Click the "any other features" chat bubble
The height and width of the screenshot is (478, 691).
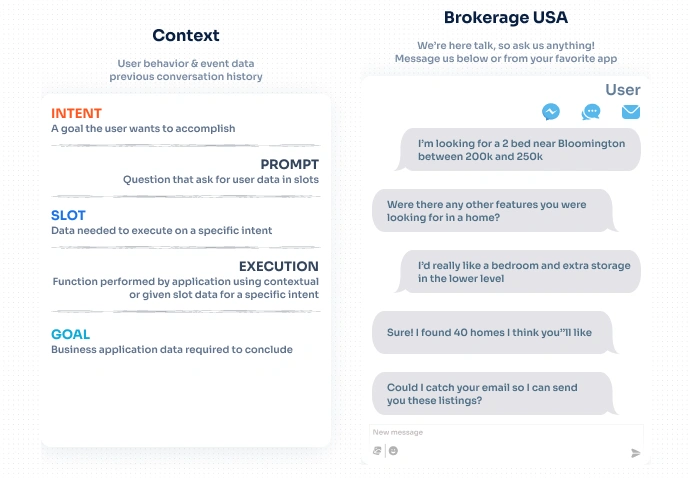(486, 211)
